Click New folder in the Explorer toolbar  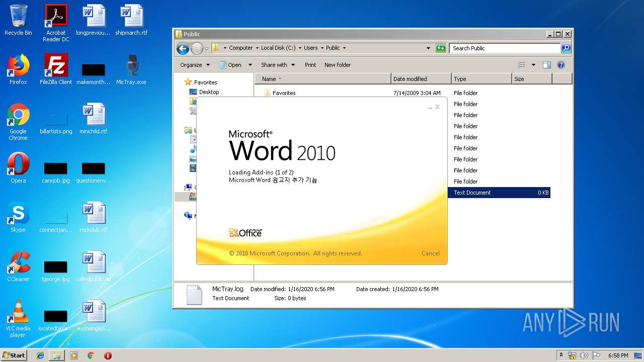[338, 65]
